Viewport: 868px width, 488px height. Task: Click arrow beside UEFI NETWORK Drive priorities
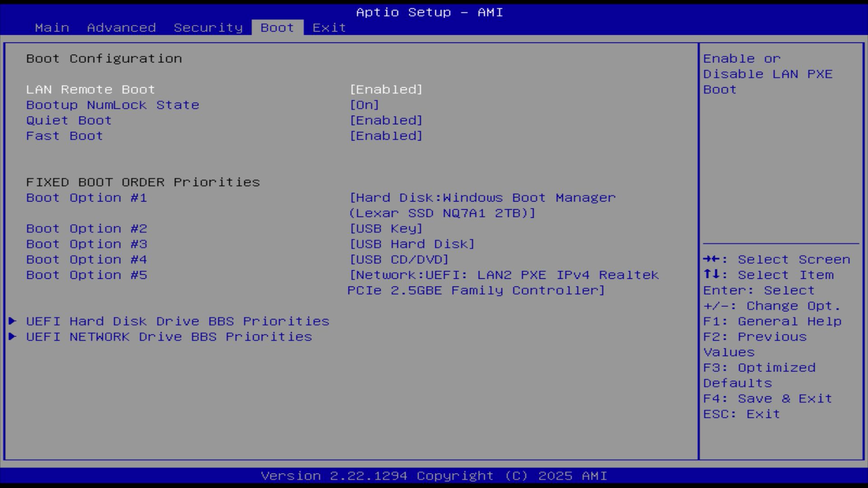point(13,337)
